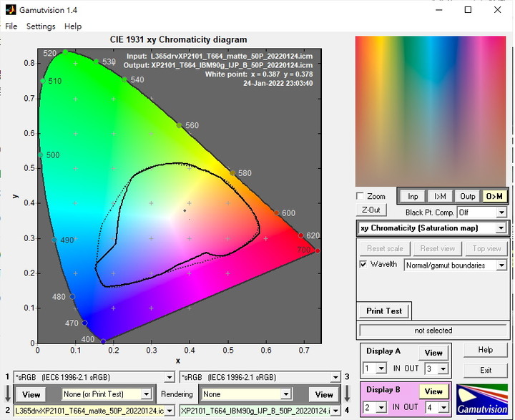Click the Print Test button
Image resolution: width=515 pixels, height=420 pixels.
click(384, 311)
